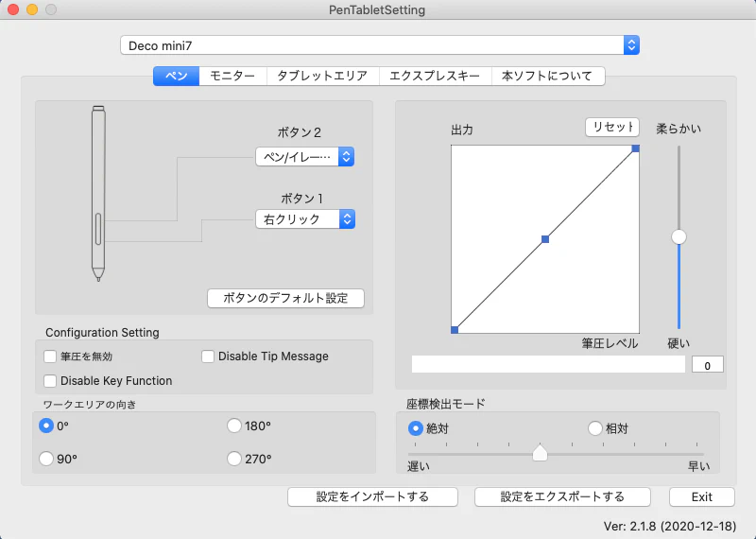Viewport: 756px width, 539px height.
Task: Open the 本ソフトについて tab
Action: tap(548, 76)
